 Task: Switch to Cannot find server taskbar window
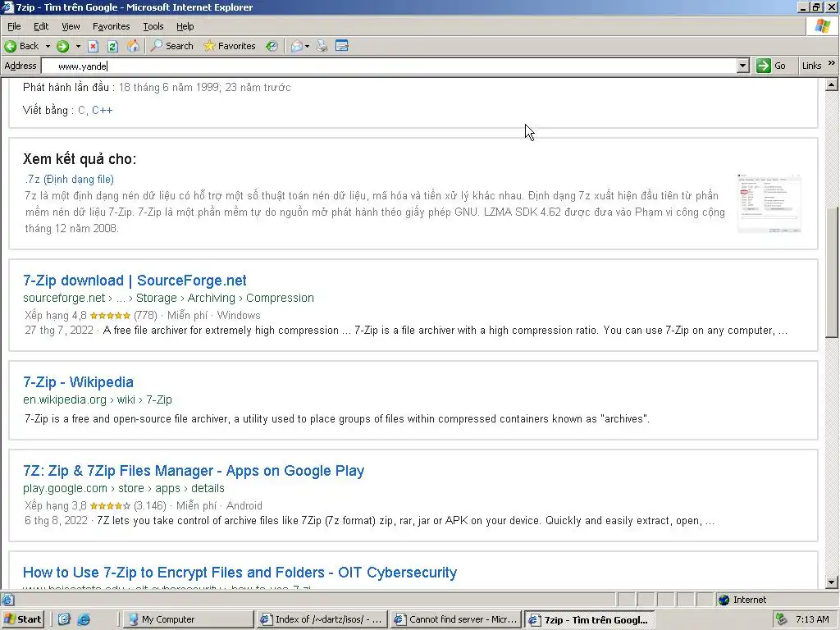456,619
